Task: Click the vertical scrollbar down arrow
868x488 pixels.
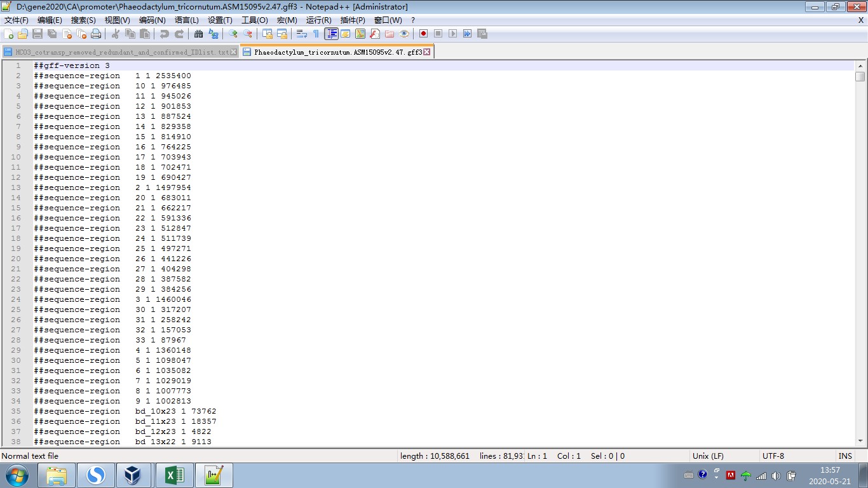Action: pyautogui.click(x=860, y=440)
